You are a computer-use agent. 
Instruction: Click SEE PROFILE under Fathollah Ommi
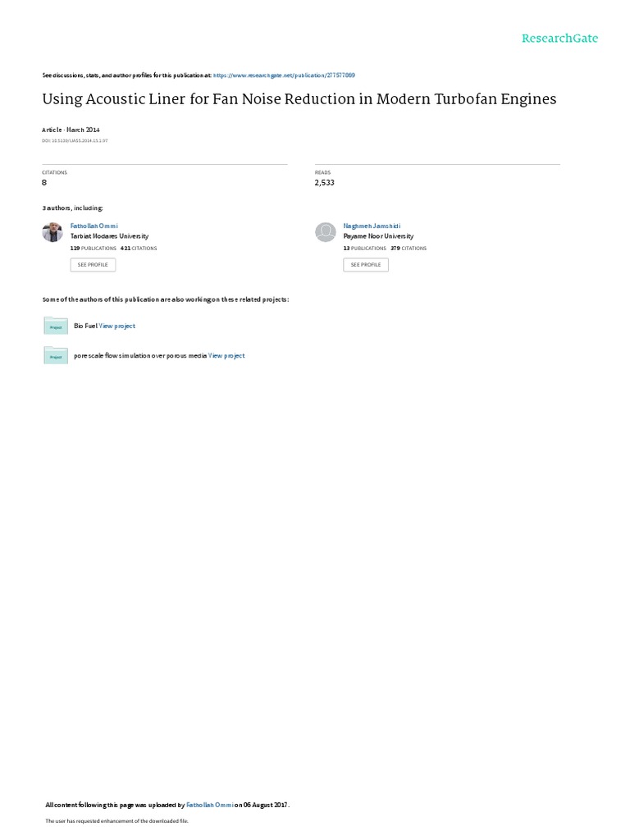pyautogui.click(x=93, y=265)
